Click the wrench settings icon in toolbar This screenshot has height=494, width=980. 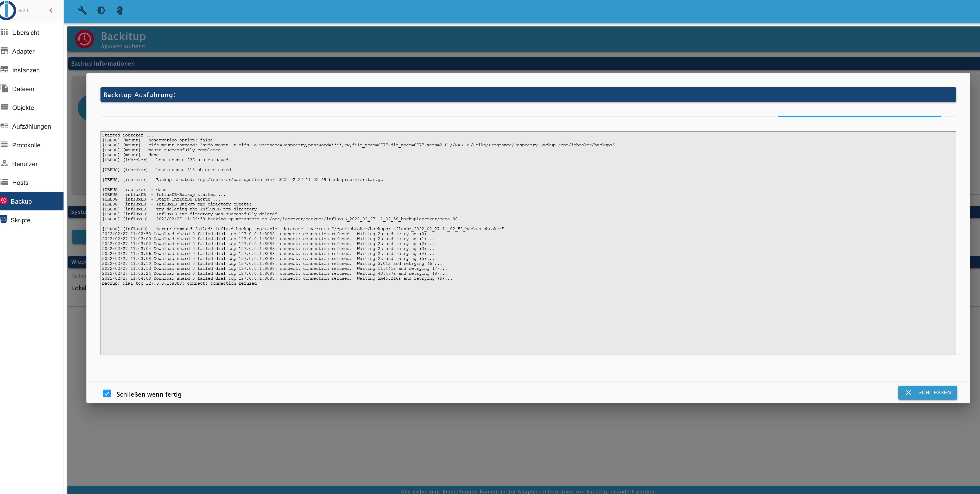[83, 11]
